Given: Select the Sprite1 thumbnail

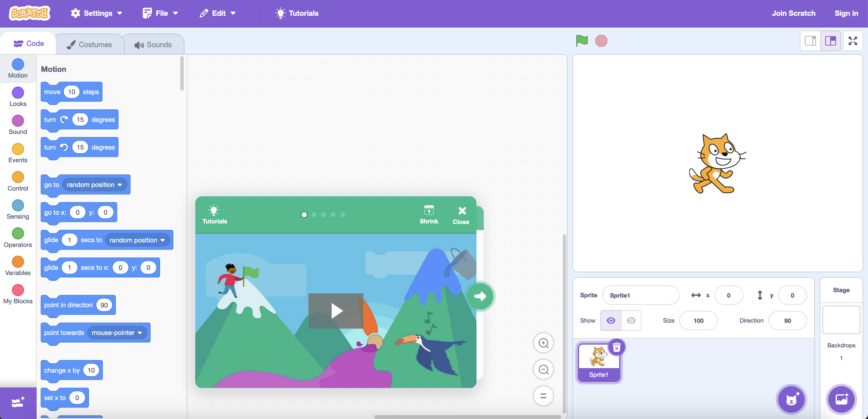Looking at the screenshot, I should [x=598, y=362].
